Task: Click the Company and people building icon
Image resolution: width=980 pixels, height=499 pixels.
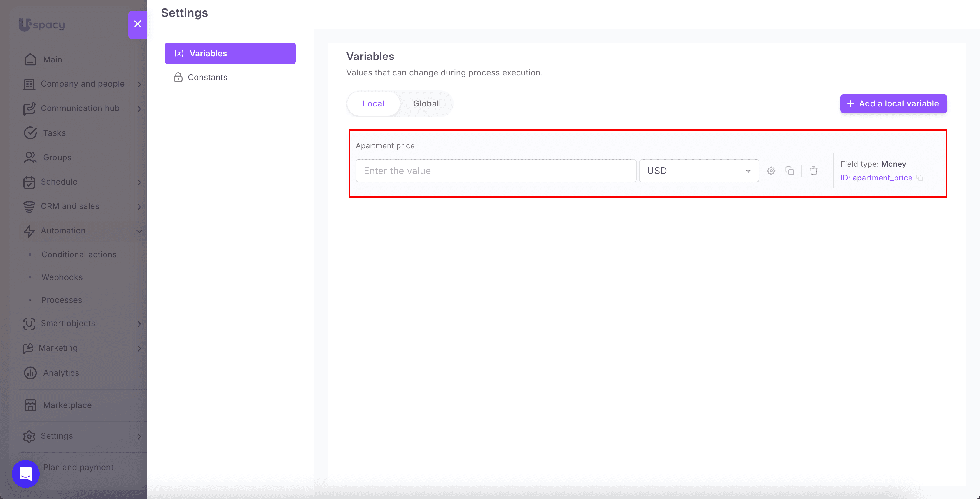Action: (29, 84)
